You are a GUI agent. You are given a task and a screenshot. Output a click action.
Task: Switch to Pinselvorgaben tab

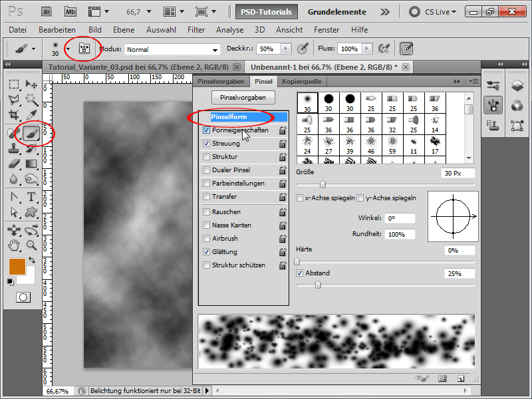(221, 81)
